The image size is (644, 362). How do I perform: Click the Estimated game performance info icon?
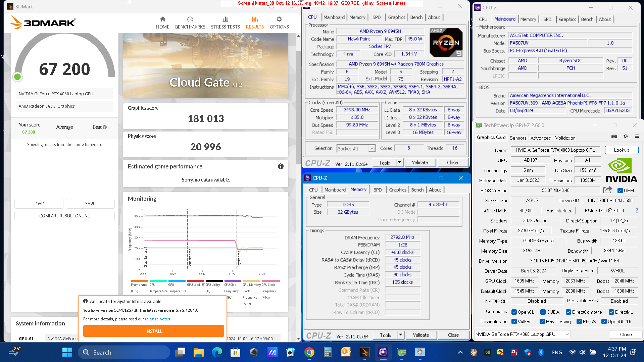pos(281,166)
